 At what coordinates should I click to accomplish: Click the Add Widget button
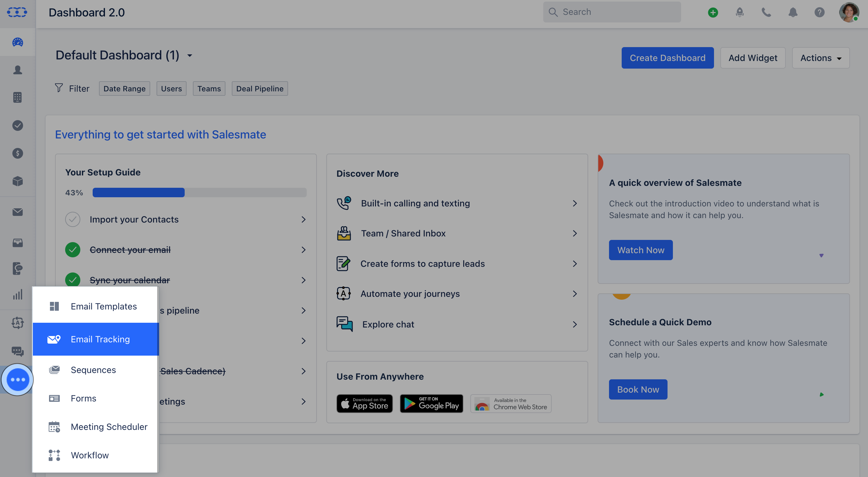pos(753,58)
